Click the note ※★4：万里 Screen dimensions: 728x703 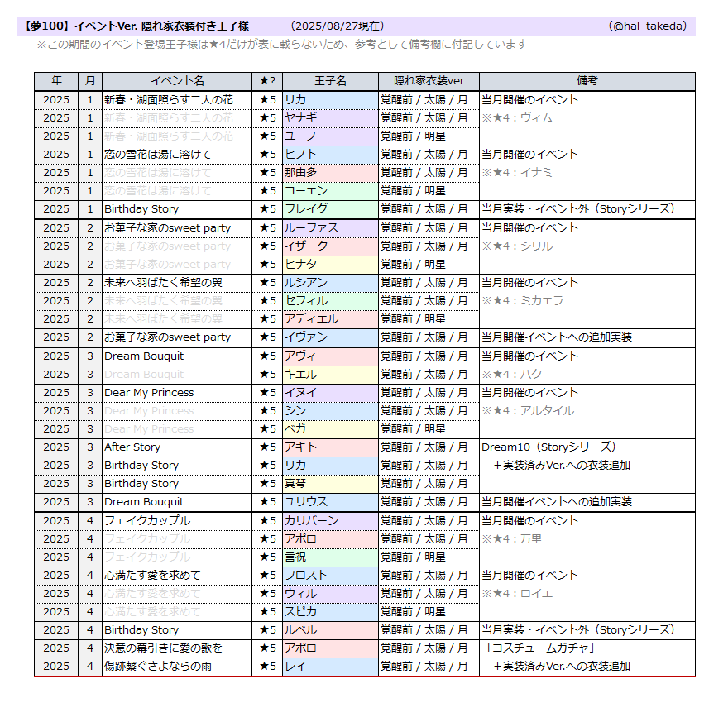point(511,539)
